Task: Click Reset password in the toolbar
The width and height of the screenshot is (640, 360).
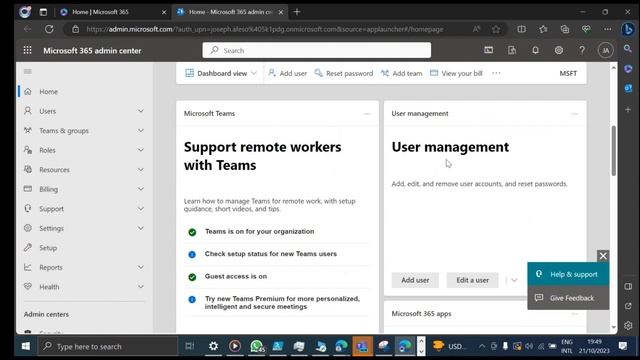Action: (x=344, y=73)
